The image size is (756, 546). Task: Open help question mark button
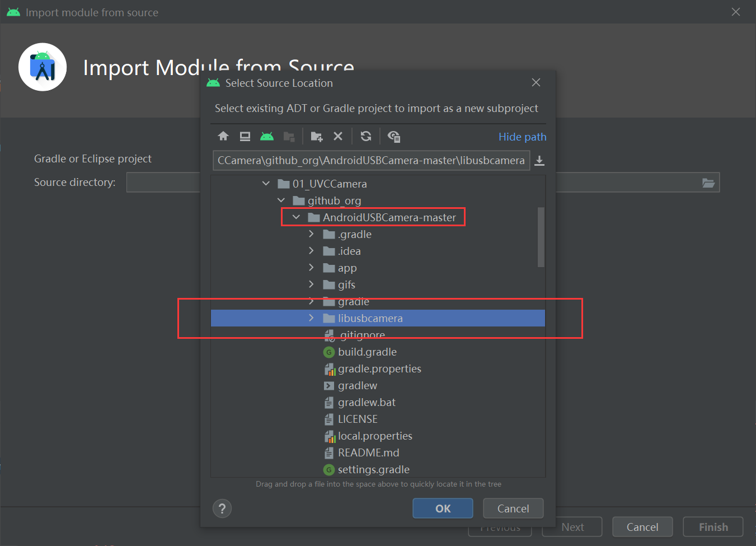coord(222,508)
